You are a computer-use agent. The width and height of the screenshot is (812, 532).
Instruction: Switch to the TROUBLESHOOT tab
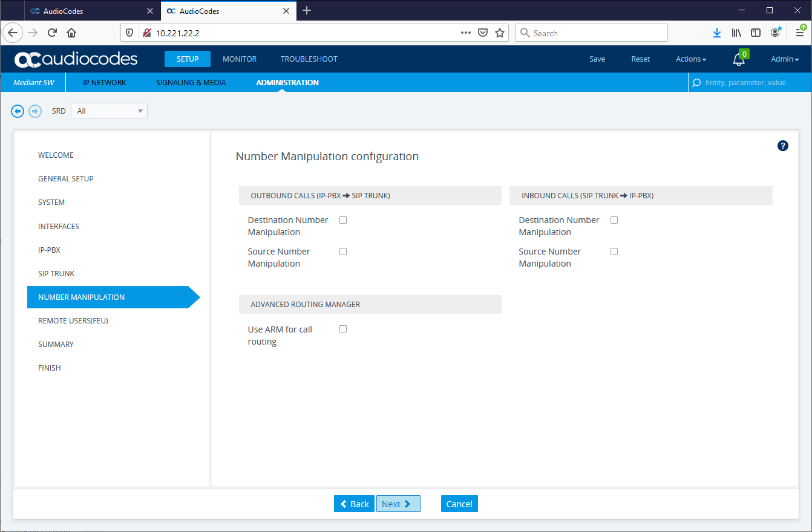tap(309, 59)
